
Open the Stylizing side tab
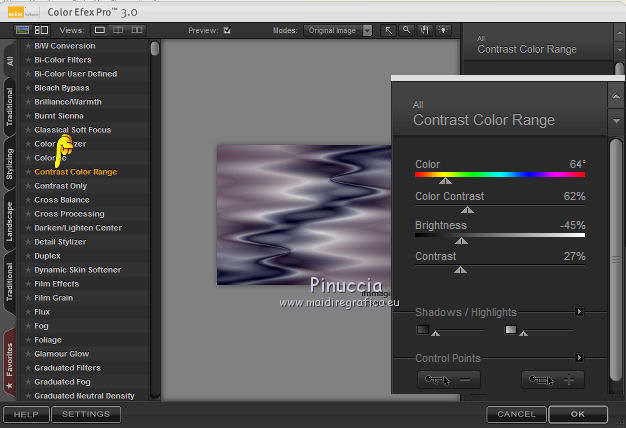tap(10, 164)
